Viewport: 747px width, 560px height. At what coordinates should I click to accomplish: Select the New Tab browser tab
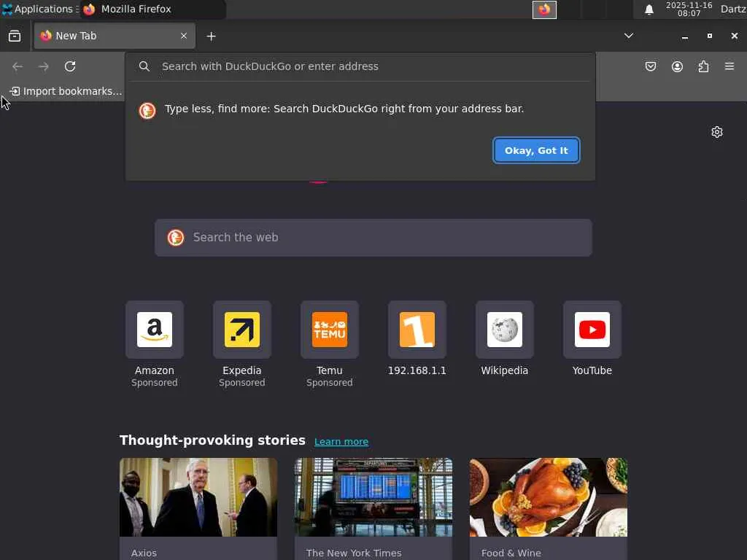pos(115,36)
